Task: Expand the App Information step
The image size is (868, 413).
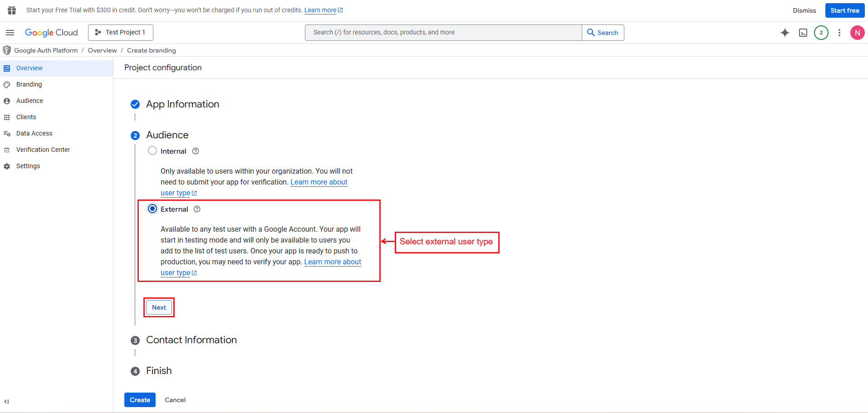Action: pyautogui.click(x=182, y=104)
